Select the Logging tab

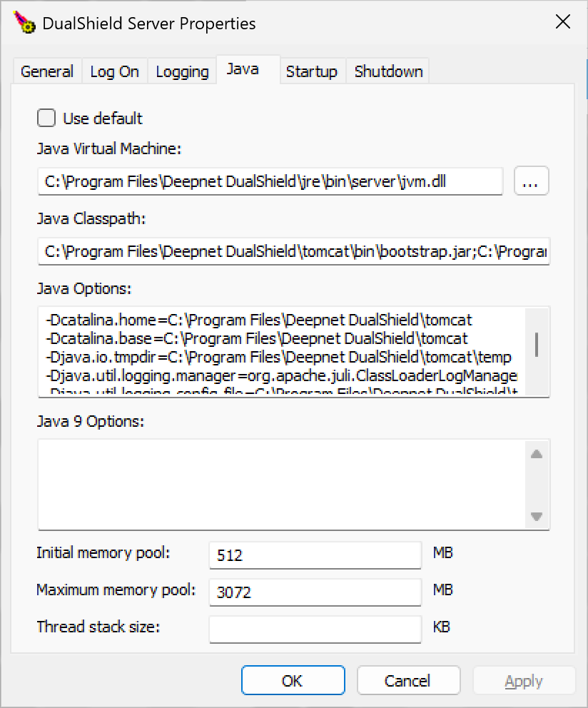(182, 71)
